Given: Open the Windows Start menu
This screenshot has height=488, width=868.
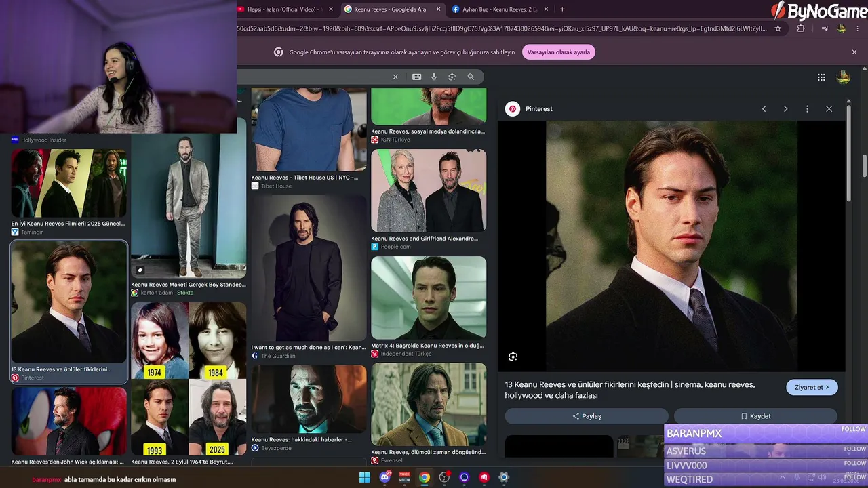Looking at the screenshot, I should (x=364, y=477).
